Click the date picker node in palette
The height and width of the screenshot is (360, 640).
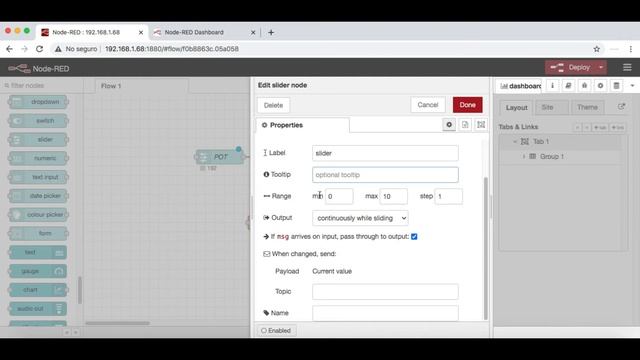[38, 196]
